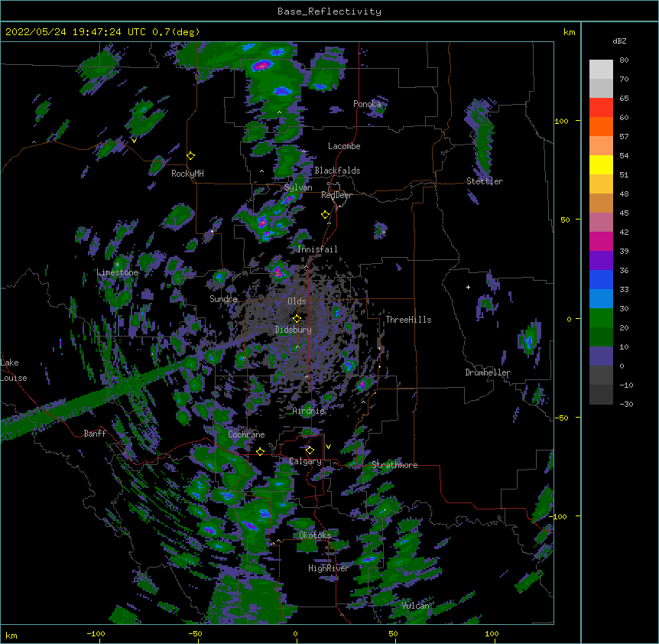Image resolution: width=659 pixels, height=644 pixels.
Task: Click the yellow V marker northeast of Calgary
Action: (x=328, y=447)
